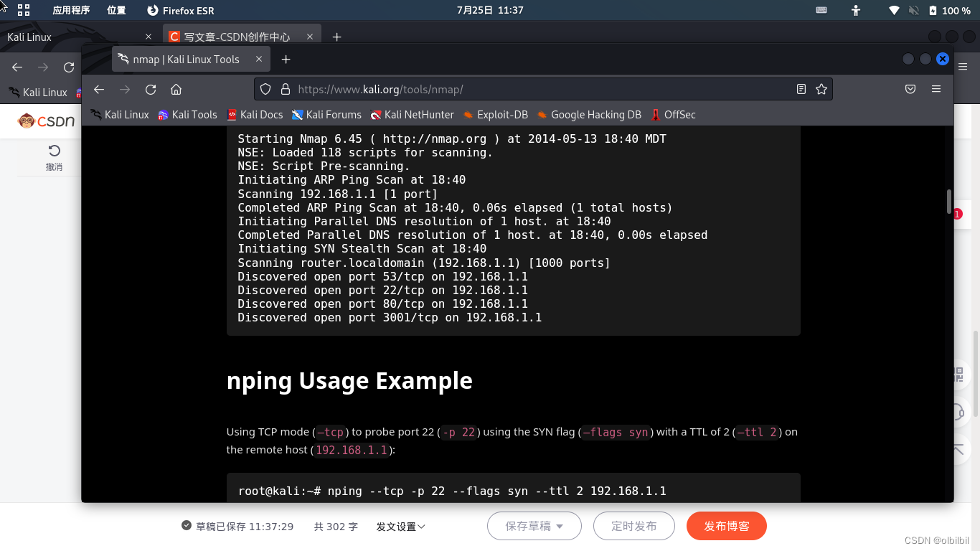Screen dimensions: 980x551
Task: Open CSDN customer service headset icon
Action: [959, 412]
